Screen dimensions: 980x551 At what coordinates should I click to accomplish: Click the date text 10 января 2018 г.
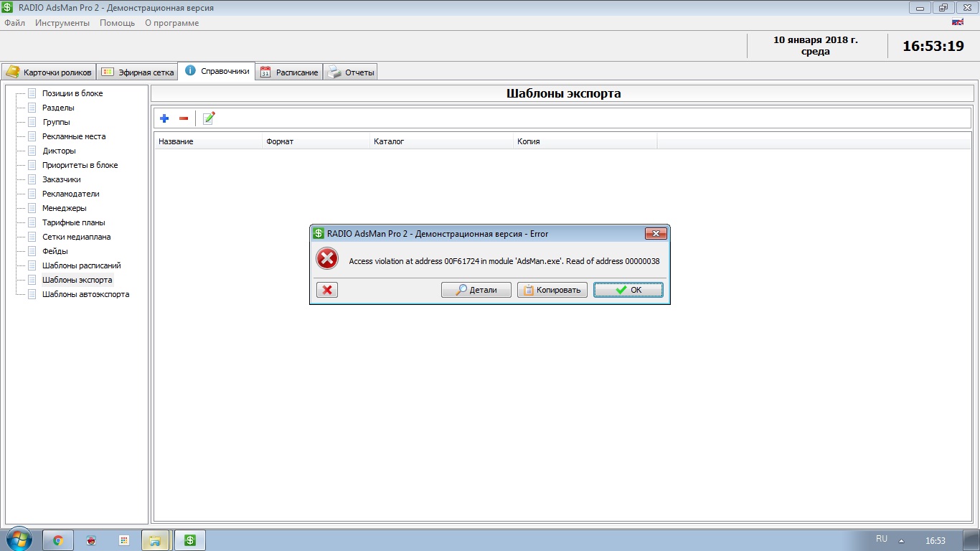(x=816, y=40)
